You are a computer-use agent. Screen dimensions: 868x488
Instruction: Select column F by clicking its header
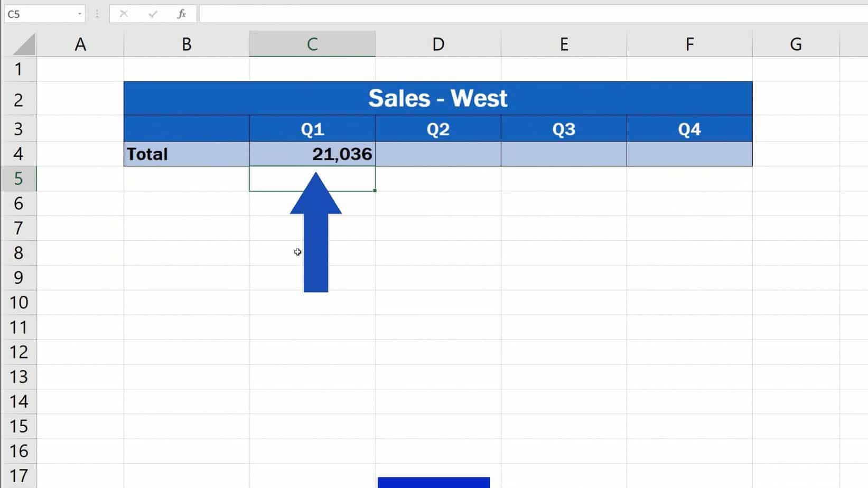pyautogui.click(x=689, y=43)
